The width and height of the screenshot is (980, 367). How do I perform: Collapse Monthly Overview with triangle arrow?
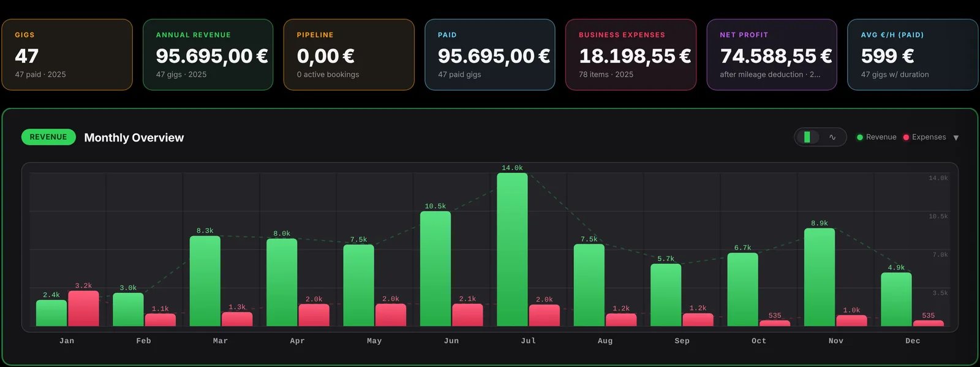pos(956,138)
